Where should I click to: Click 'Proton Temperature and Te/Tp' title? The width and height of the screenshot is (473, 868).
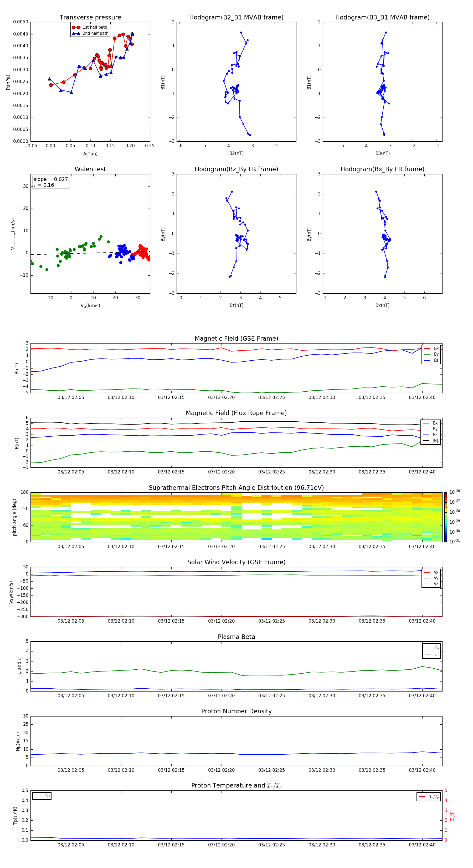tap(236, 786)
